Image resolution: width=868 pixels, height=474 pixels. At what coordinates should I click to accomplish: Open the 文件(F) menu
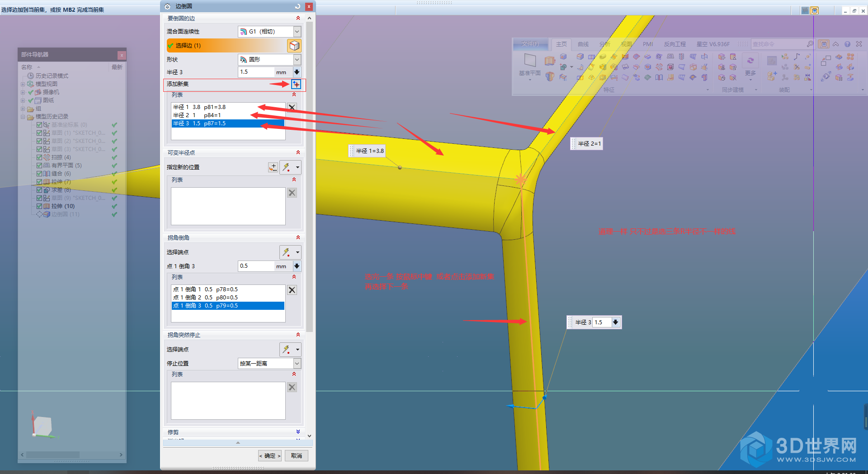[530, 44]
